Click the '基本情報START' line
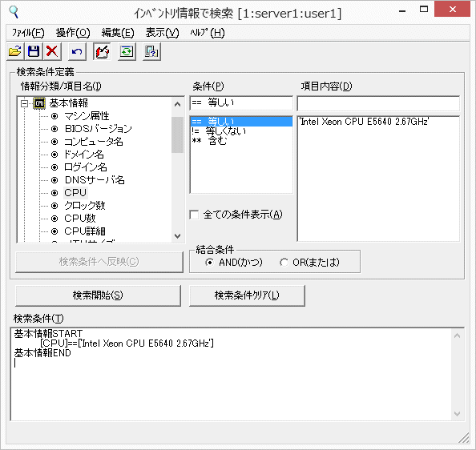Viewport: 476px width, 450px height. pyautogui.click(x=48, y=334)
